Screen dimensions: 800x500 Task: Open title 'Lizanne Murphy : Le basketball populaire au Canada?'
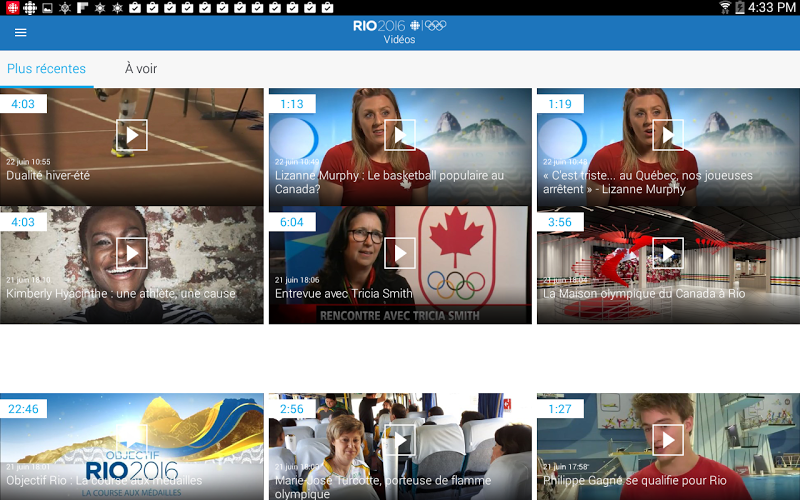389,182
